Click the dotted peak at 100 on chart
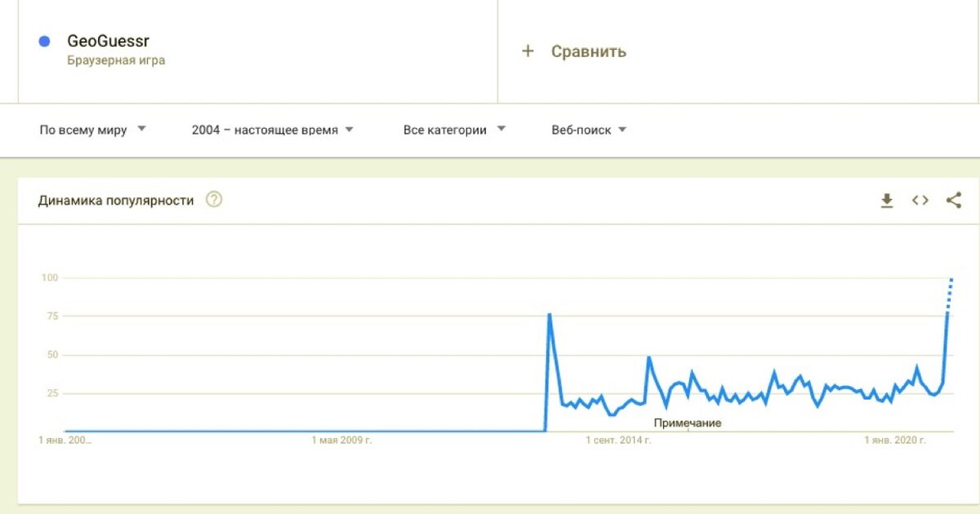 951,279
